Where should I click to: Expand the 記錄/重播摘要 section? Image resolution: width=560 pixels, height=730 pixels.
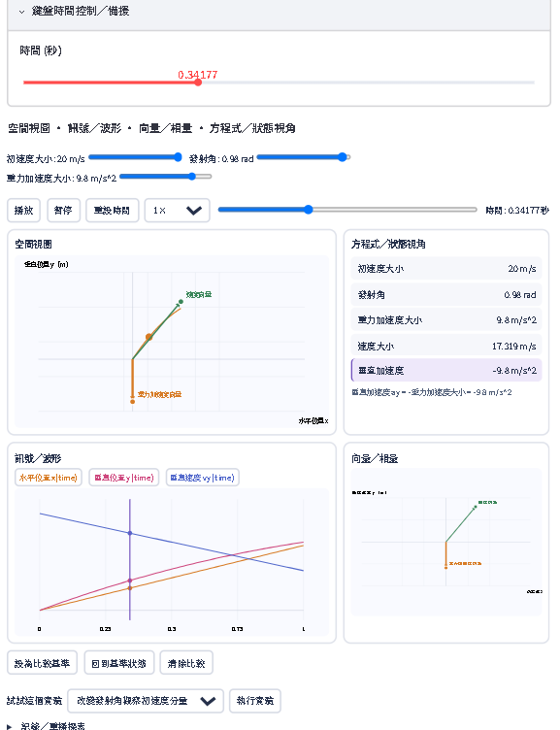coord(47,725)
